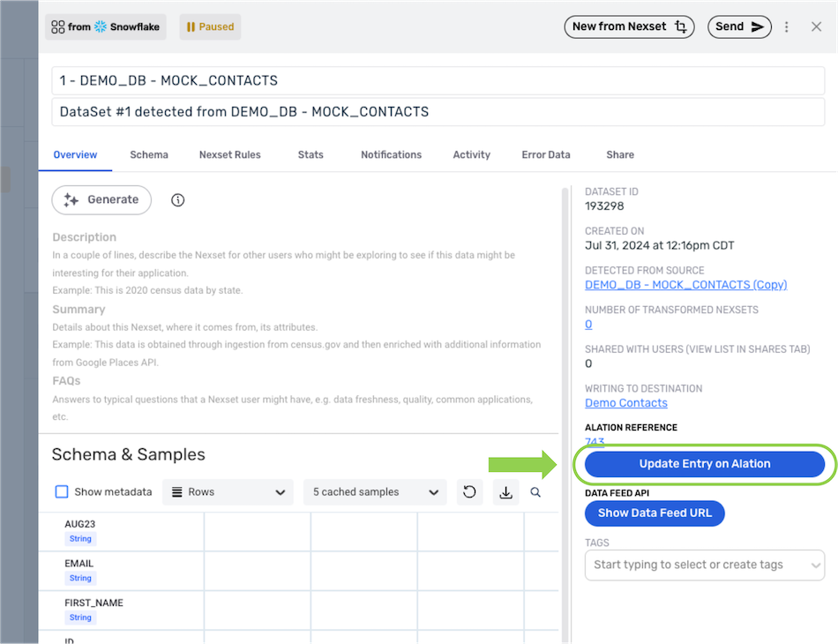The width and height of the screenshot is (838, 644).
Task: Open the Activity tab
Action: coord(471,154)
